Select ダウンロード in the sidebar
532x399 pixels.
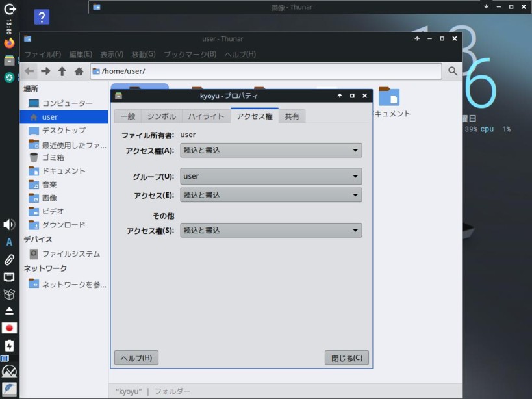[x=64, y=225]
